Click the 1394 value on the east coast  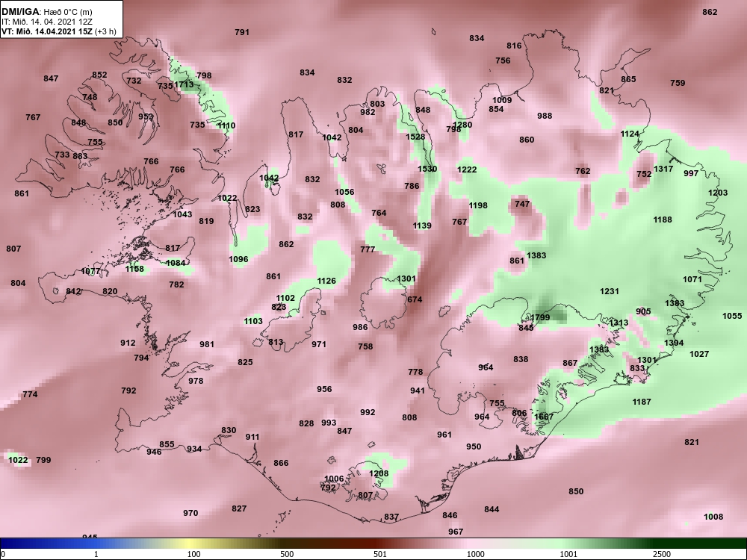coord(674,343)
